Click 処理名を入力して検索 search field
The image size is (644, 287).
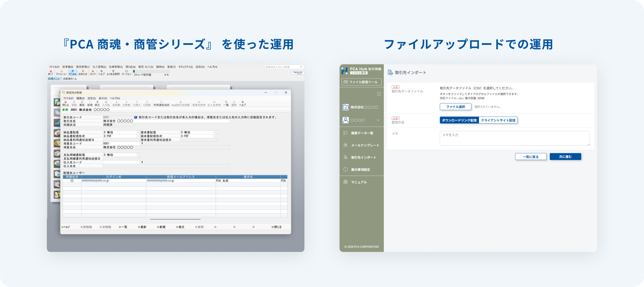(284, 67)
